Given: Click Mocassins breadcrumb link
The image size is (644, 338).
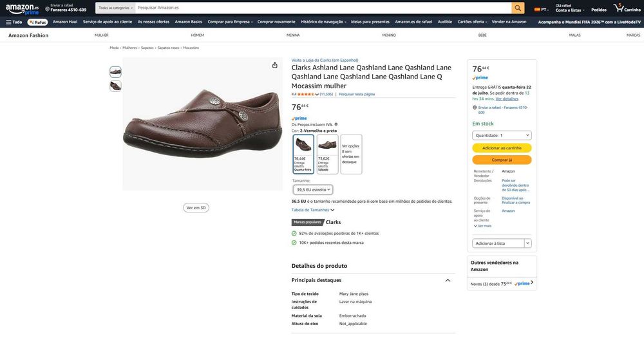Looking at the screenshot, I should pyautogui.click(x=191, y=48).
